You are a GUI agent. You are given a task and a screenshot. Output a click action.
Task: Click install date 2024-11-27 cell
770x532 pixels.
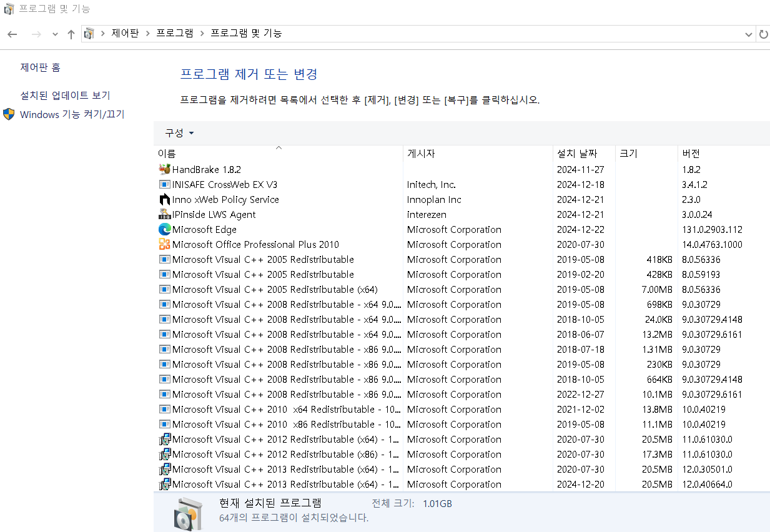(580, 170)
